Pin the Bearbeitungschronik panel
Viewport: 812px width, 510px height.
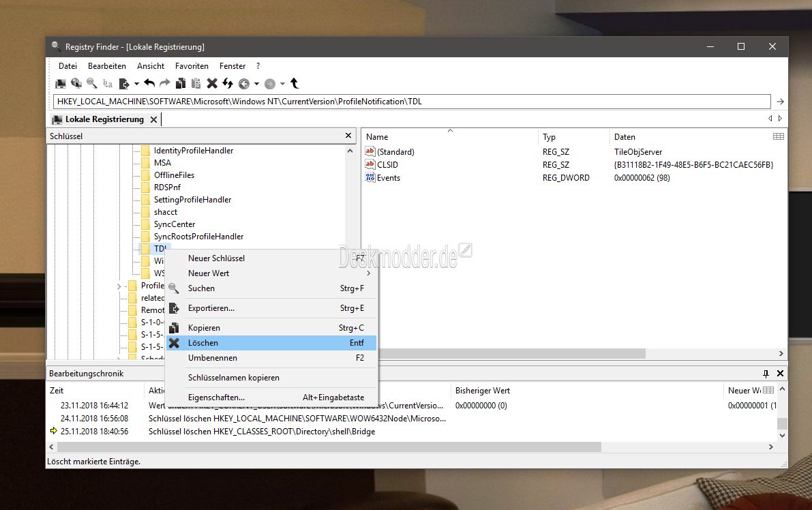click(x=766, y=374)
